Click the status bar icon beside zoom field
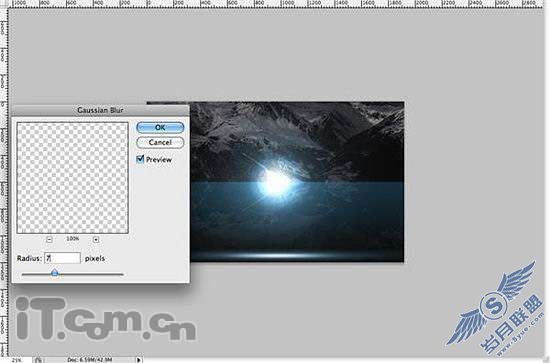This screenshot has height=363, width=550. coord(39,360)
